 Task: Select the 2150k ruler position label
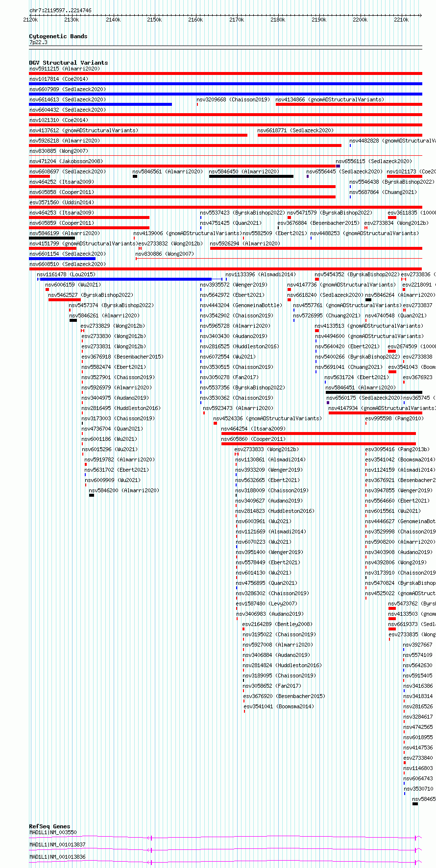[154, 20]
